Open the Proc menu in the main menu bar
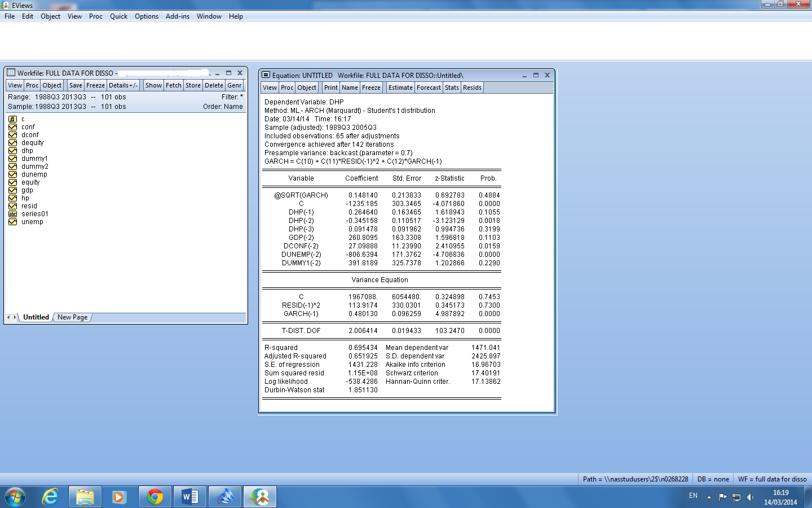The height and width of the screenshot is (508, 812). click(x=96, y=16)
